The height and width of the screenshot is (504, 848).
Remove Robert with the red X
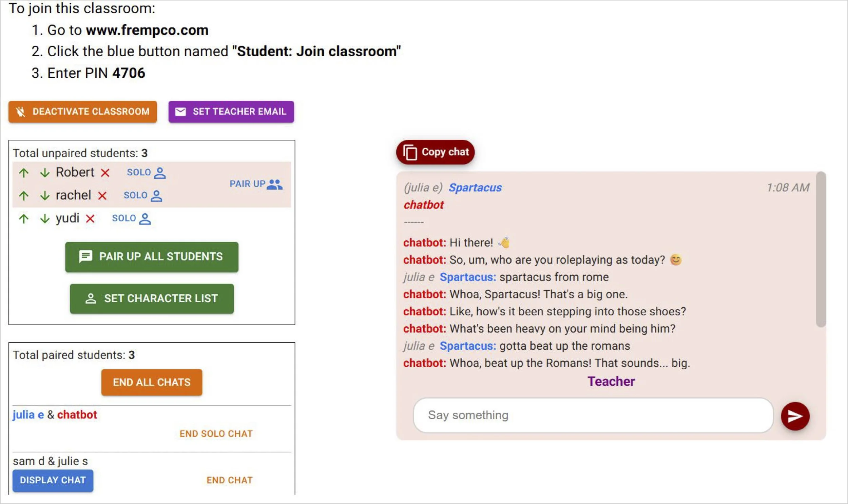[105, 173]
